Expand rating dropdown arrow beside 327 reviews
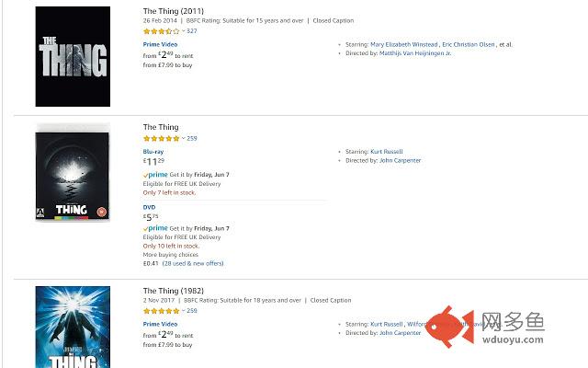The image size is (588, 368). coord(184,30)
